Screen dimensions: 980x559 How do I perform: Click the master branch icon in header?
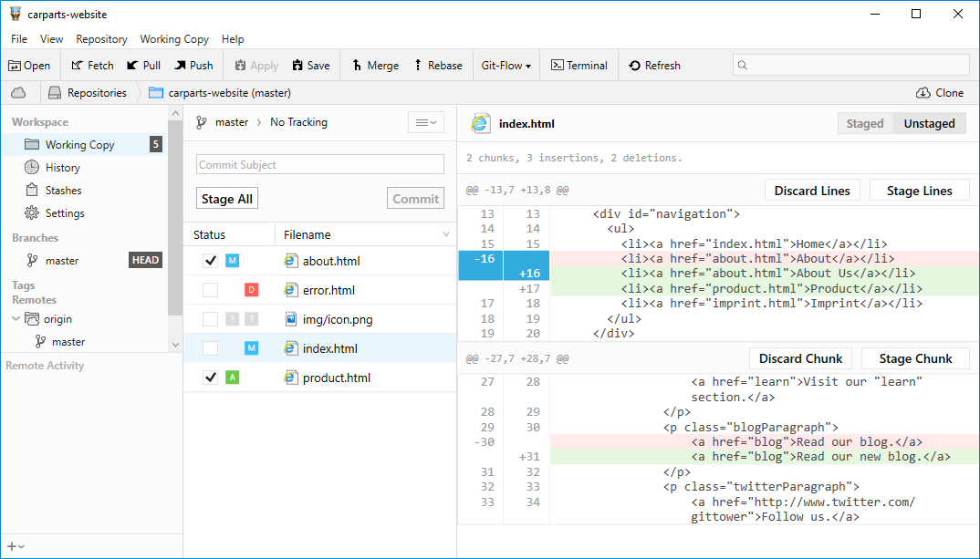202,122
